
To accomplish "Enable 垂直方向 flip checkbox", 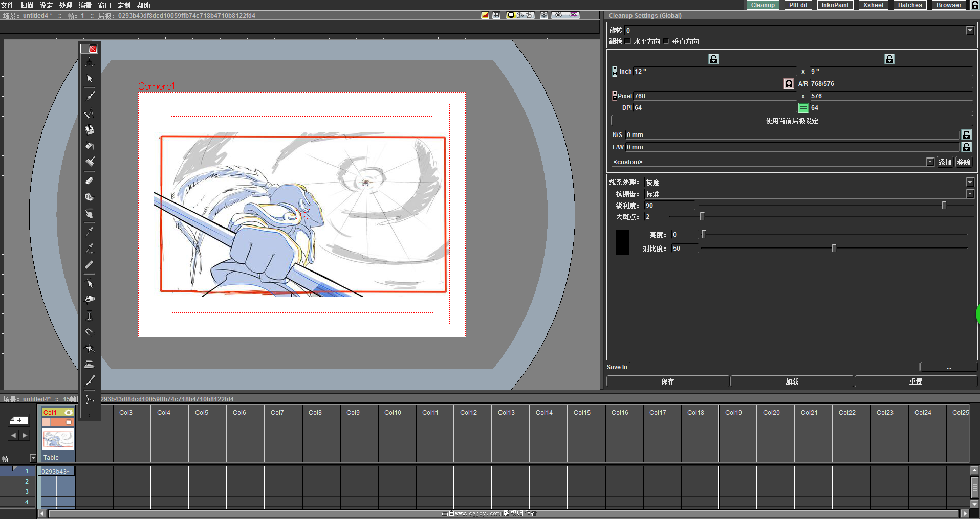I will [x=666, y=41].
